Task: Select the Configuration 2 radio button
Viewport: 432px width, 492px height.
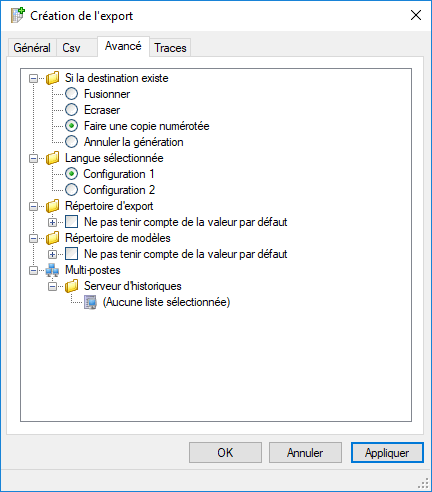Action: [x=71, y=190]
